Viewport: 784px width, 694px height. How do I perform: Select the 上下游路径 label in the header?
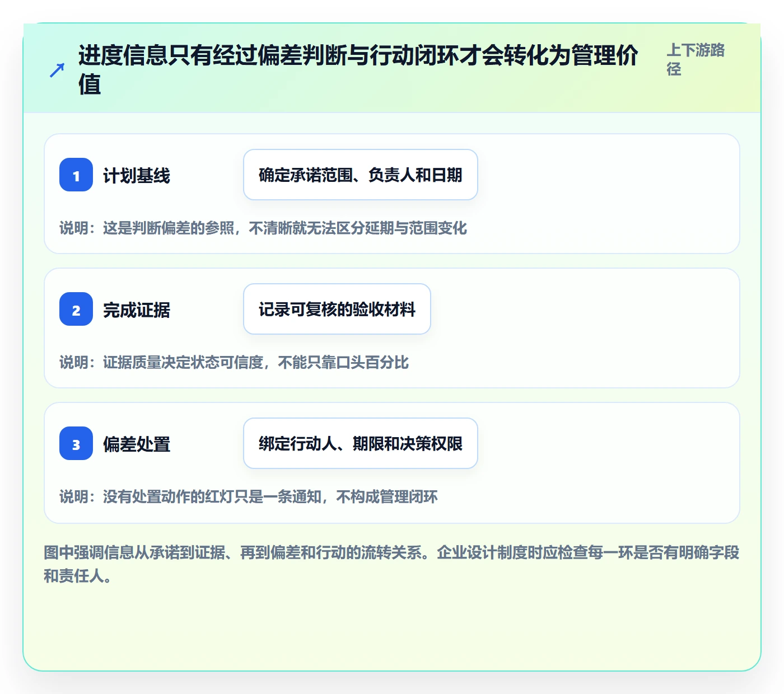click(696, 59)
